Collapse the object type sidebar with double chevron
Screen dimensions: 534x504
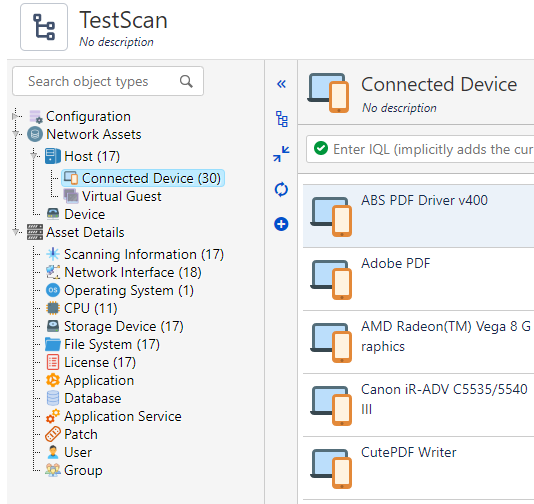pos(281,84)
